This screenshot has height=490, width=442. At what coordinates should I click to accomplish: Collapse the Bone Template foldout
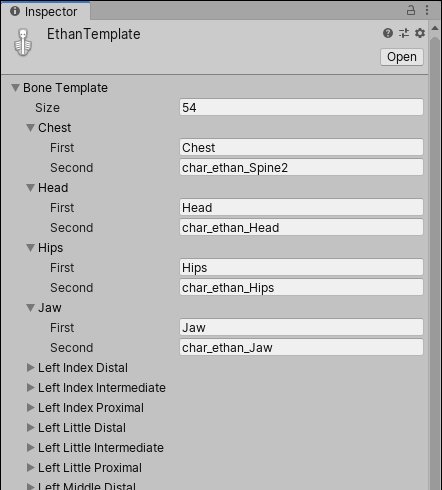click(x=15, y=88)
